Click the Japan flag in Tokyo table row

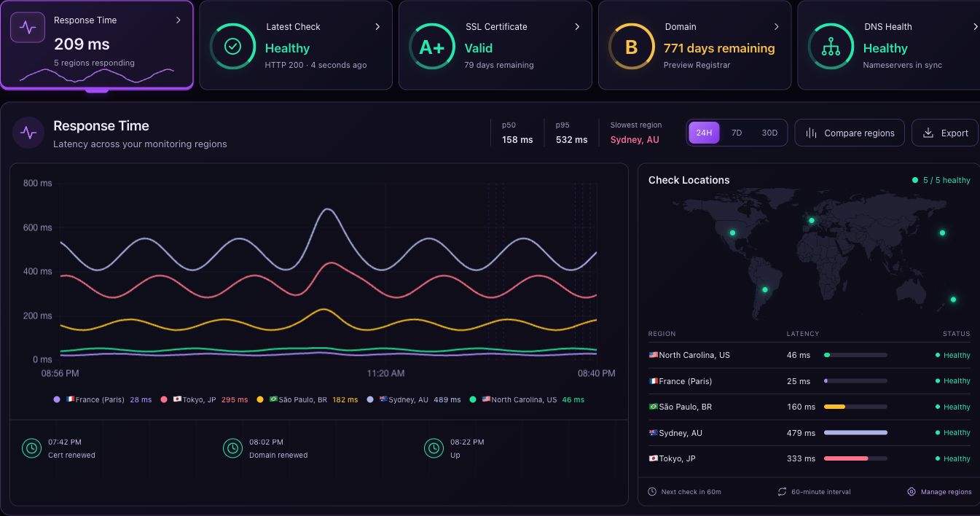click(x=654, y=458)
